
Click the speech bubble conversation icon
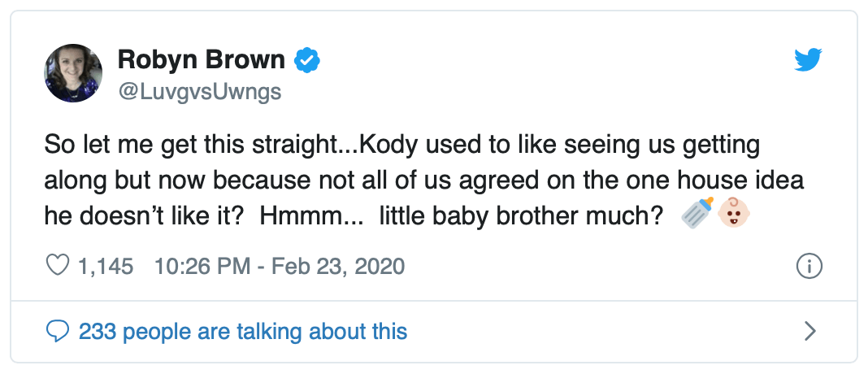59,331
